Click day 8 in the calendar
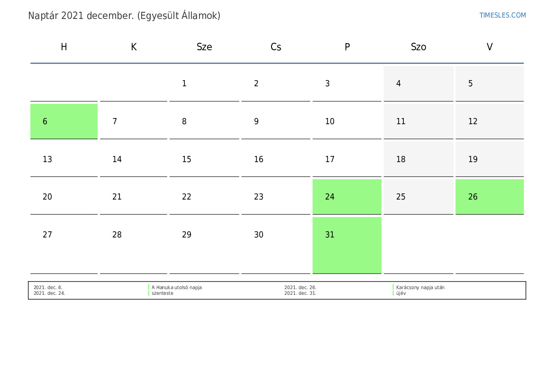The image size is (554, 392). tap(204, 121)
